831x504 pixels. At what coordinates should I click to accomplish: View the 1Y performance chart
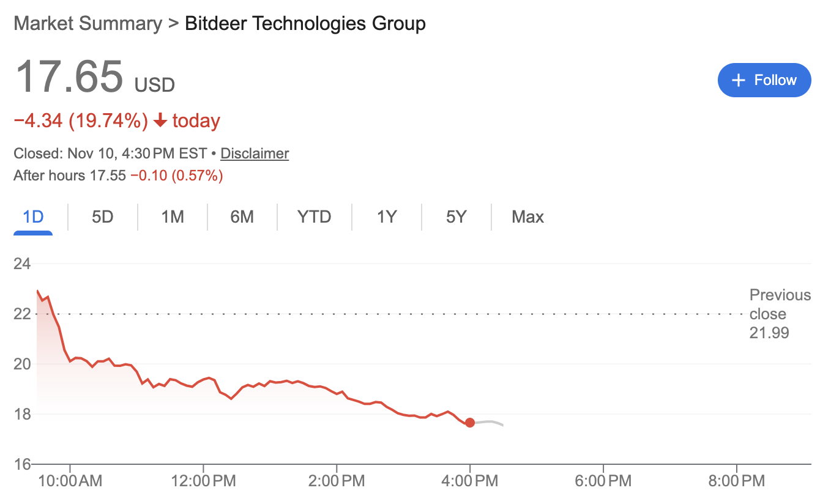[386, 217]
